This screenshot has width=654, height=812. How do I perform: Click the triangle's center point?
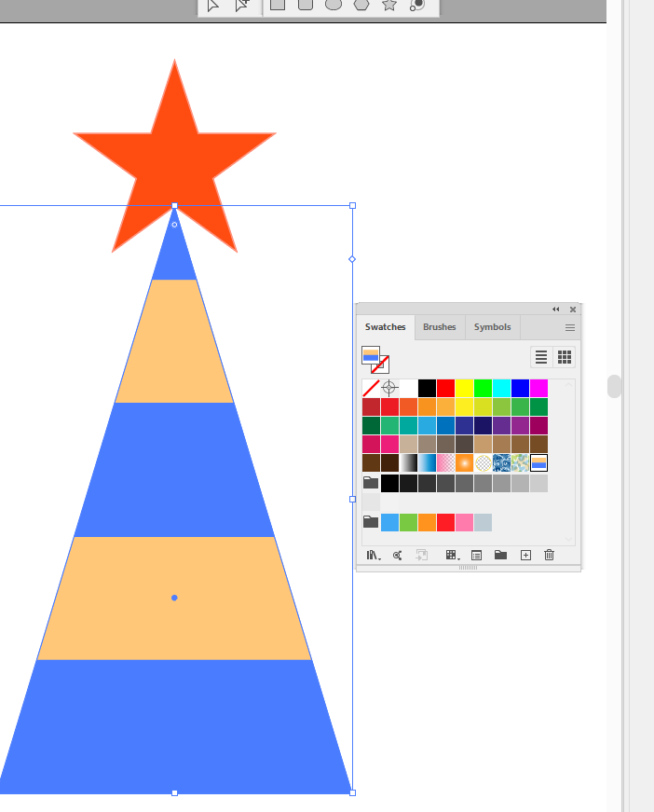pos(174,598)
